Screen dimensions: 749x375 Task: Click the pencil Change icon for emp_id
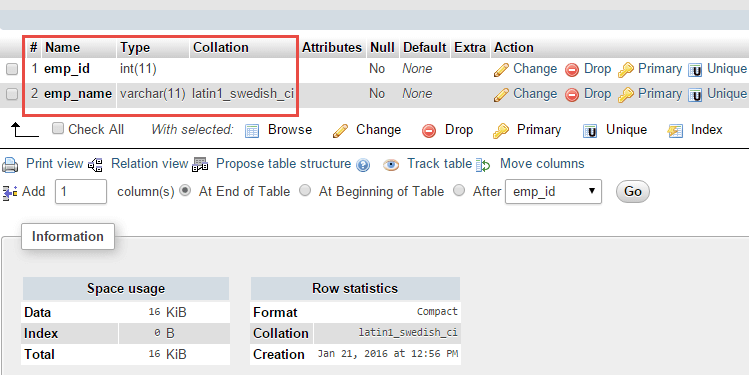coord(501,70)
